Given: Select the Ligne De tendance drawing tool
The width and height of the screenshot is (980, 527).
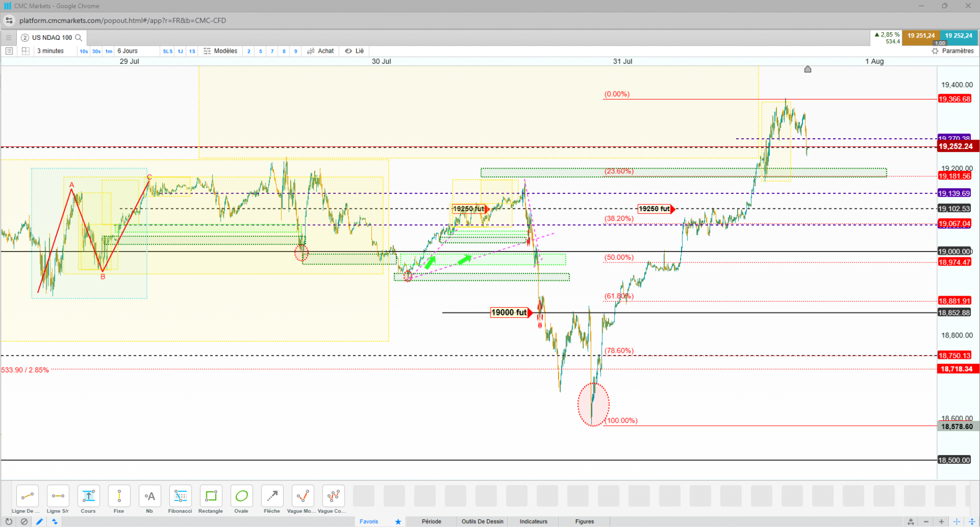Looking at the screenshot, I should click(x=27, y=496).
